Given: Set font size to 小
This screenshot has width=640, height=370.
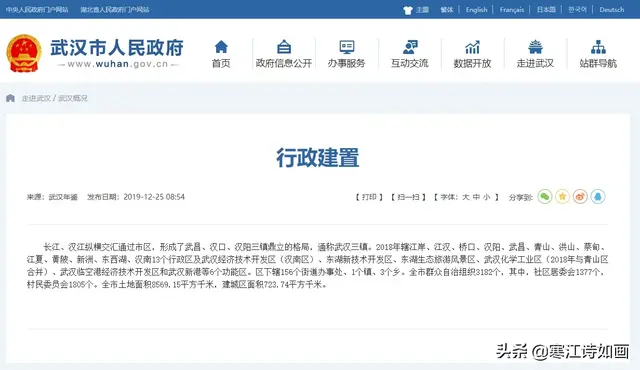Looking at the screenshot, I should point(487,197).
